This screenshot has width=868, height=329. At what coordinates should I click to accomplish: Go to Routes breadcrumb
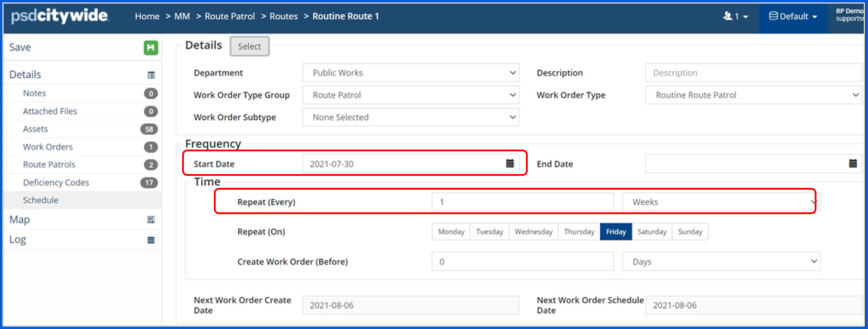click(283, 17)
